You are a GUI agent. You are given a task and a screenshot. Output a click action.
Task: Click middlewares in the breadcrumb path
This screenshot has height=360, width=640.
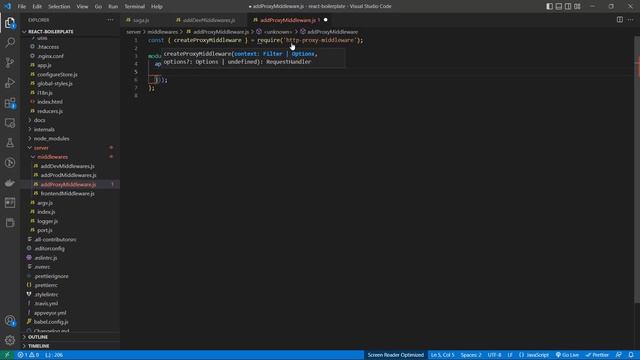tap(162, 32)
